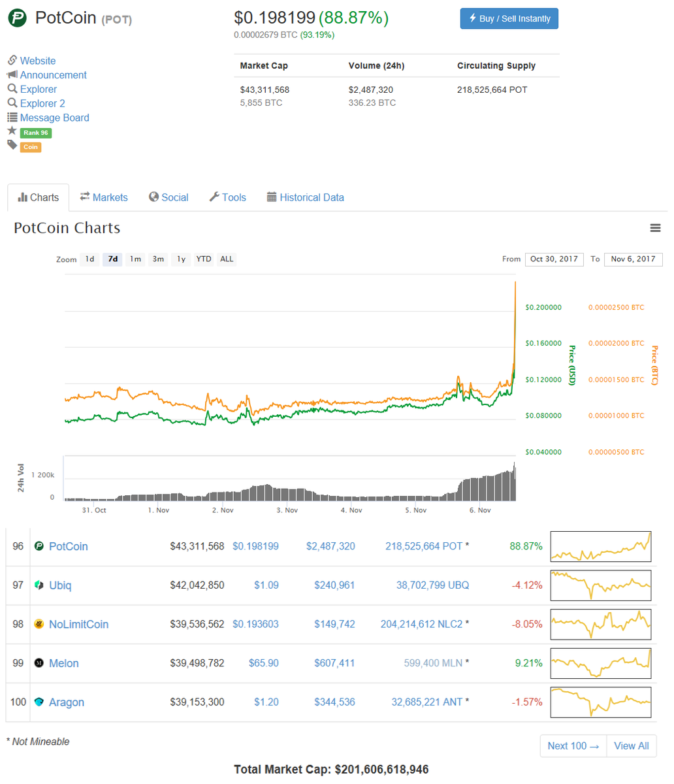The width and height of the screenshot is (674, 784).
Task: Set chart zoom to ALL
Action: tap(227, 259)
